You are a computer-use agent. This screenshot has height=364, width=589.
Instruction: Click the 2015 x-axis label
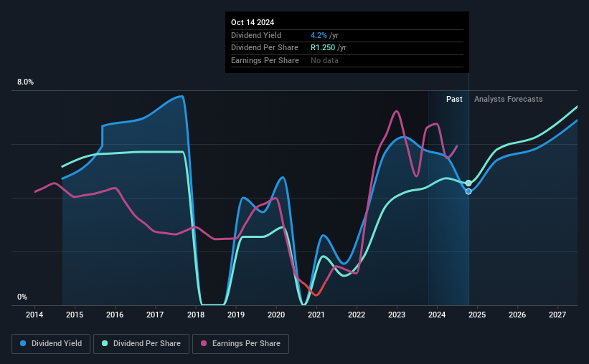tap(75, 315)
